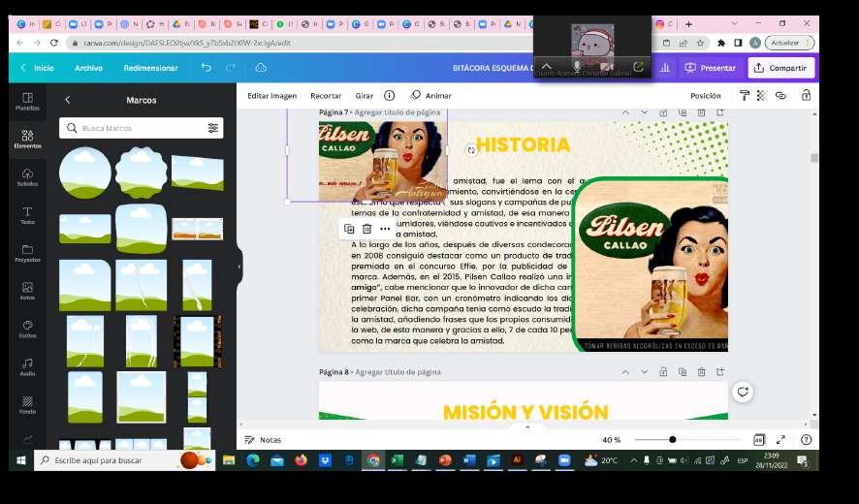This screenshot has width=859, height=504.
Task: Enter fullscreen with expand arrows icon
Action: (x=780, y=439)
